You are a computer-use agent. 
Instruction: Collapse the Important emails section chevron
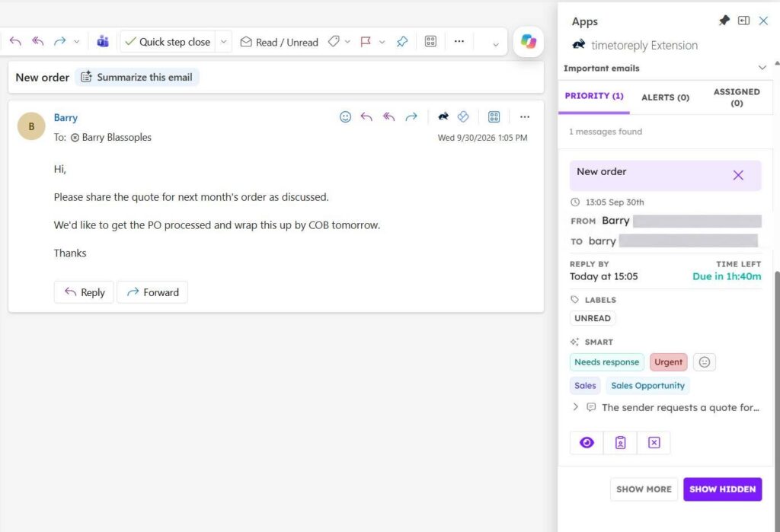pos(762,68)
